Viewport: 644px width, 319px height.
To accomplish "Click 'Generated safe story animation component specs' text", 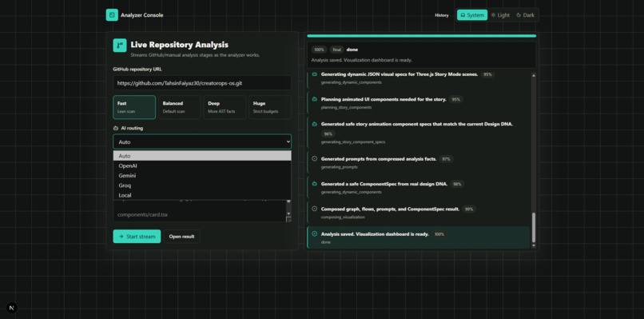I will (x=416, y=124).
